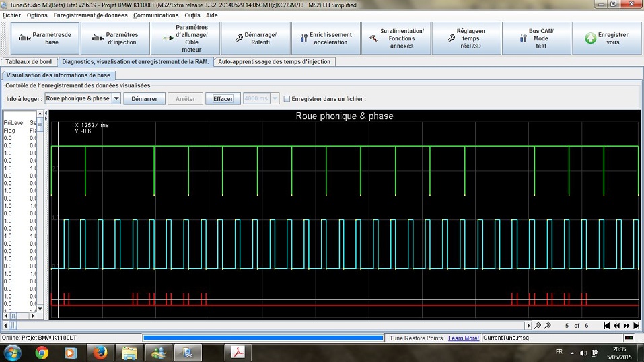Select Auto-apprentissage des temps d'injection tab

coord(275,61)
